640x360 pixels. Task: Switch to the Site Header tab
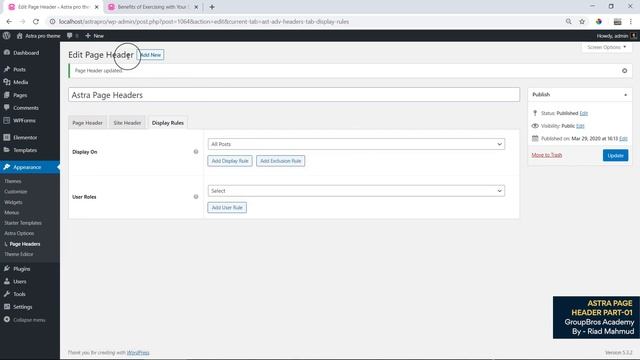(x=127, y=123)
